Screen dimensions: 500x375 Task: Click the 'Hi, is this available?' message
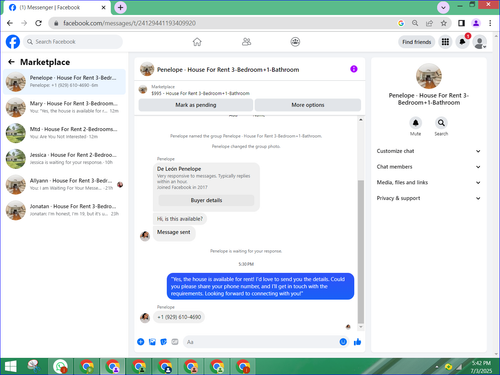[x=180, y=219]
